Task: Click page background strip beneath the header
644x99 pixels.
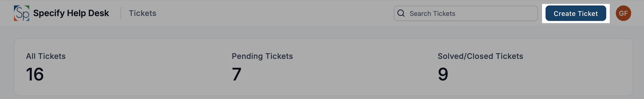Action: point(322,32)
